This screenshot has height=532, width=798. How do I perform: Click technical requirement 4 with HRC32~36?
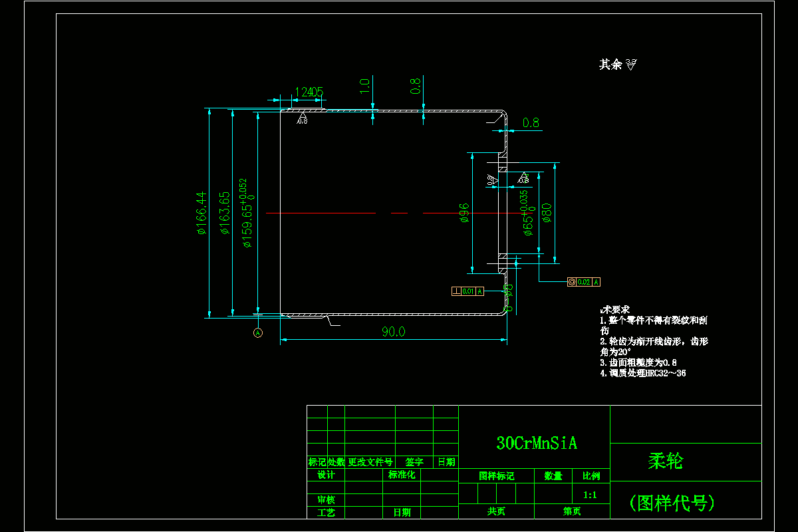pyautogui.click(x=643, y=373)
